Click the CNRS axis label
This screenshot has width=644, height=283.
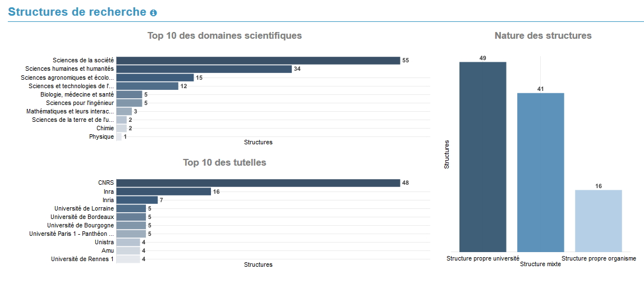coord(106,183)
